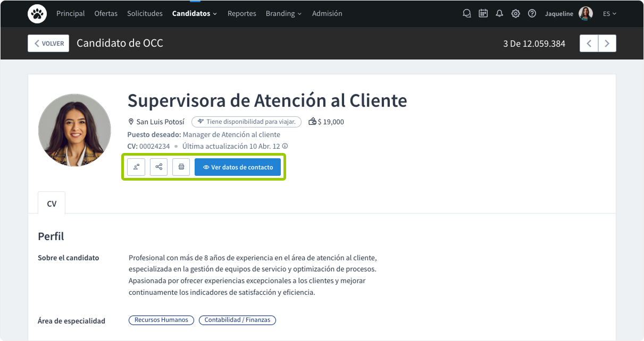
Task: Switch to the CV tab
Action: pos(51,203)
